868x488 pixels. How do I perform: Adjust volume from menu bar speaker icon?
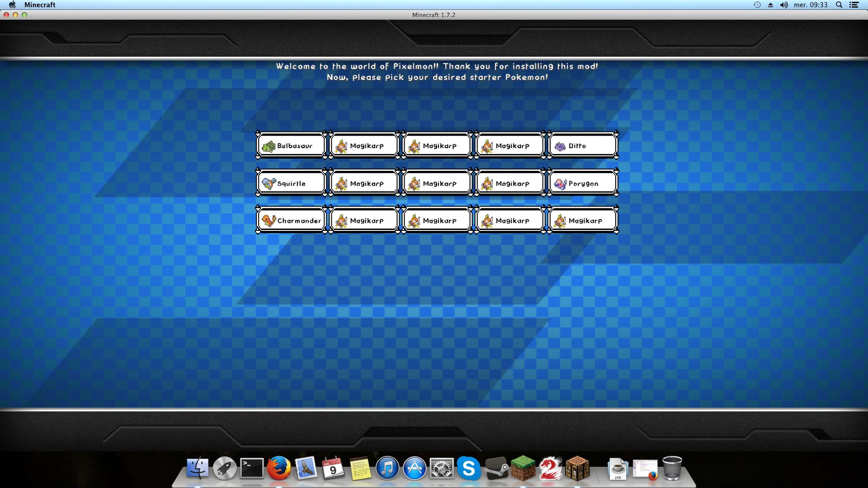click(784, 5)
